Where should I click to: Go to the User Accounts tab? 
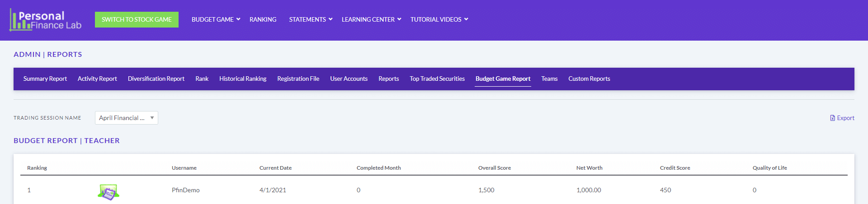[x=349, y=79]
